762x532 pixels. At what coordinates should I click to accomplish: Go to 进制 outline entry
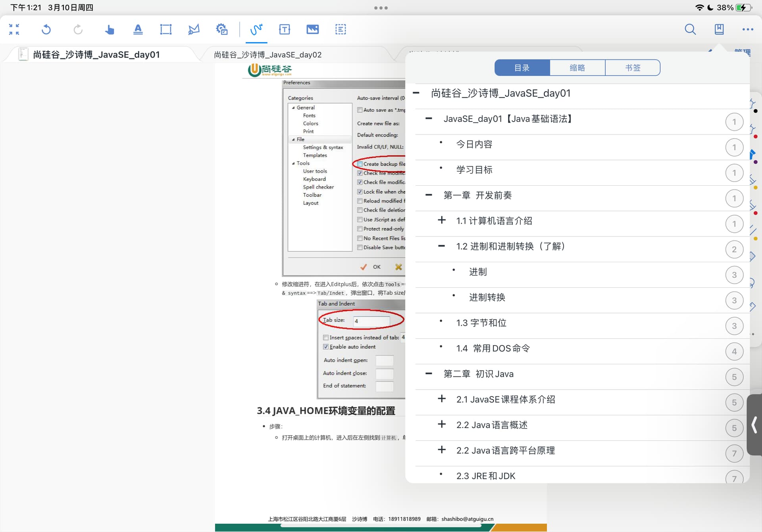(x=478, y=272)
